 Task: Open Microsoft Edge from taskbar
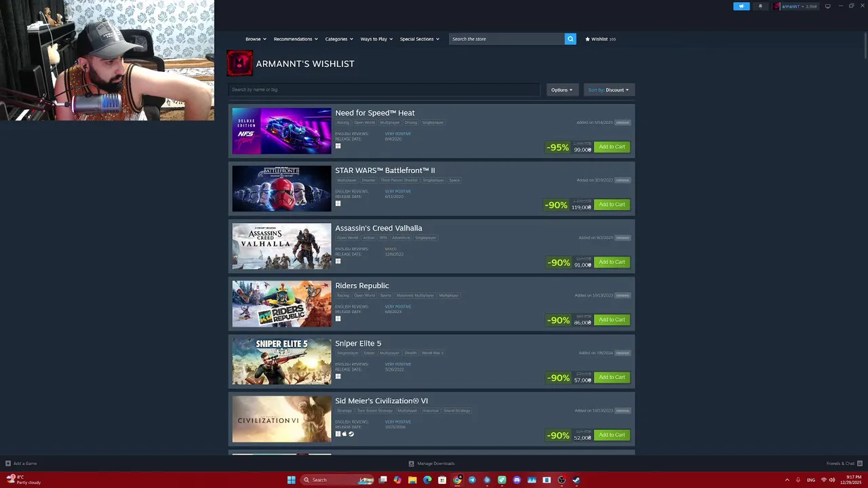[x=427, y=480]
